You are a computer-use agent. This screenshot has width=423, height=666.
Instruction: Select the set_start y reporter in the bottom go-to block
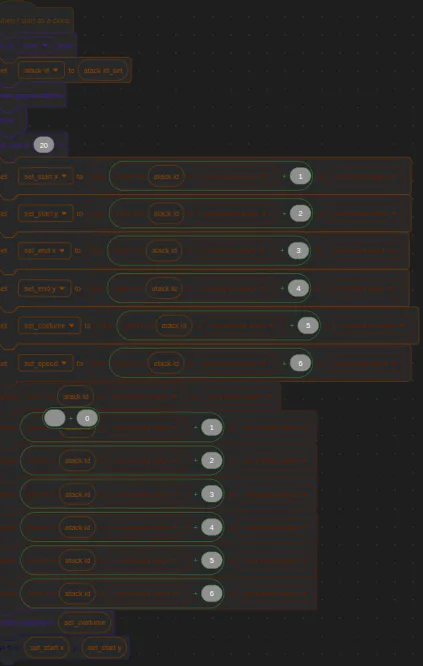click(x=104, y=648)
